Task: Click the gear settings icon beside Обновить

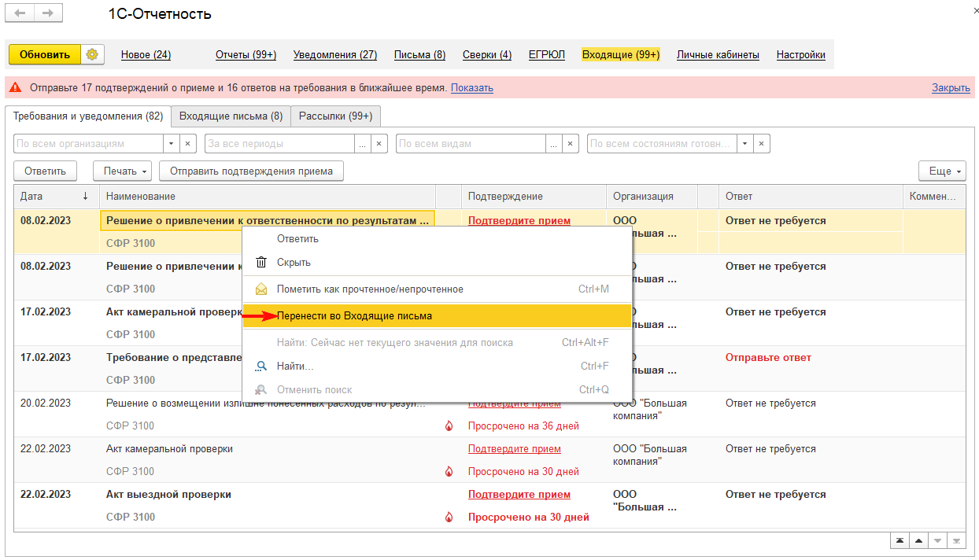Action: [x=93, y=54]
